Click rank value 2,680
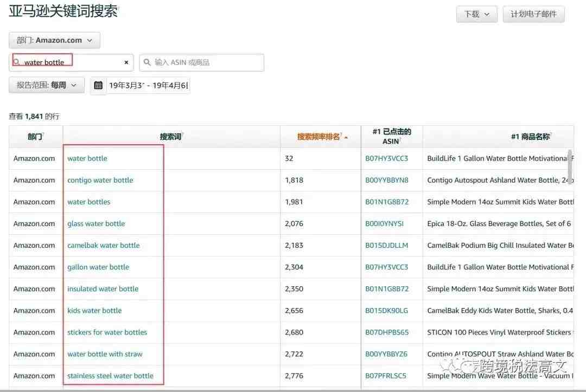 [294, 332]
